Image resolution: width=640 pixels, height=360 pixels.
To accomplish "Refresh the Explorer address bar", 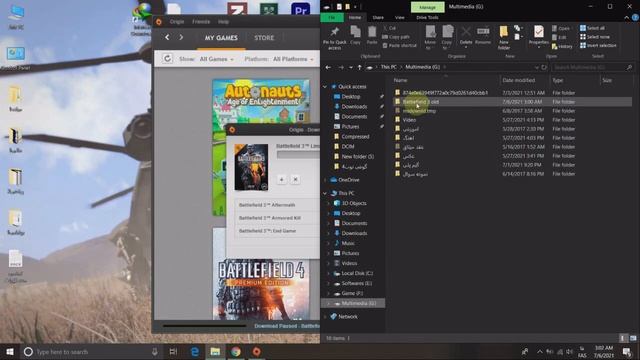I will [544, 67].
